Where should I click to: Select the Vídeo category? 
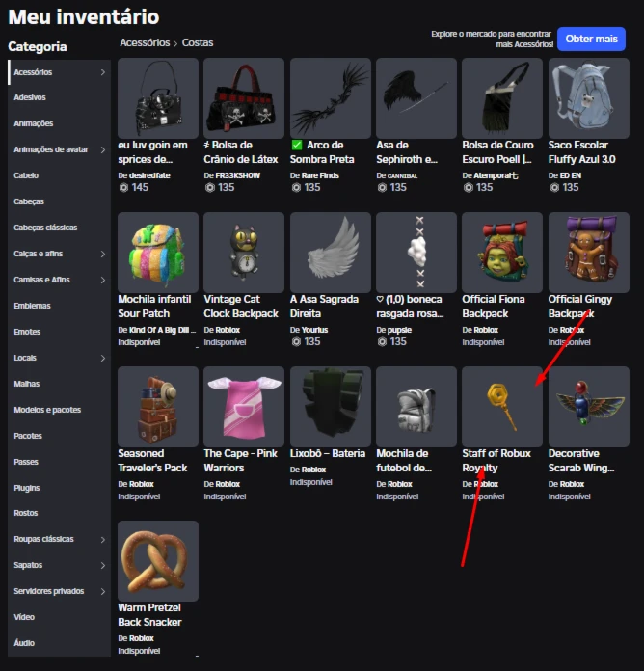59,617
